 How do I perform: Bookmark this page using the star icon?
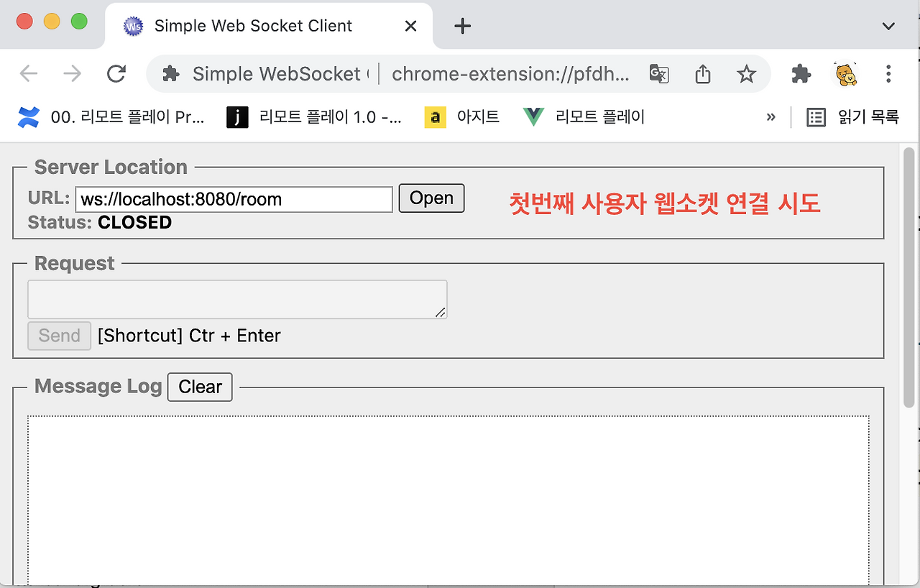[747, 73]
